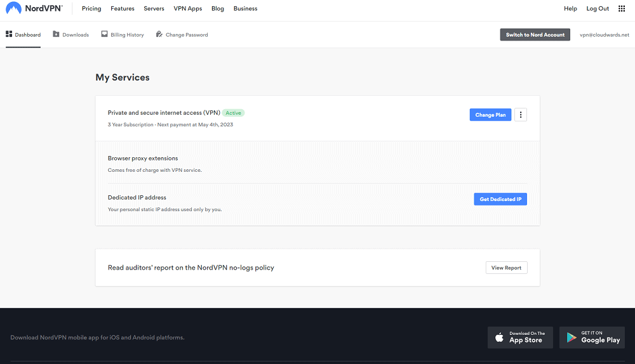The height and width of the screenshot is (364, 635).
Task: Click the Billing History inbox icon
Action: (x=105, y=34)
